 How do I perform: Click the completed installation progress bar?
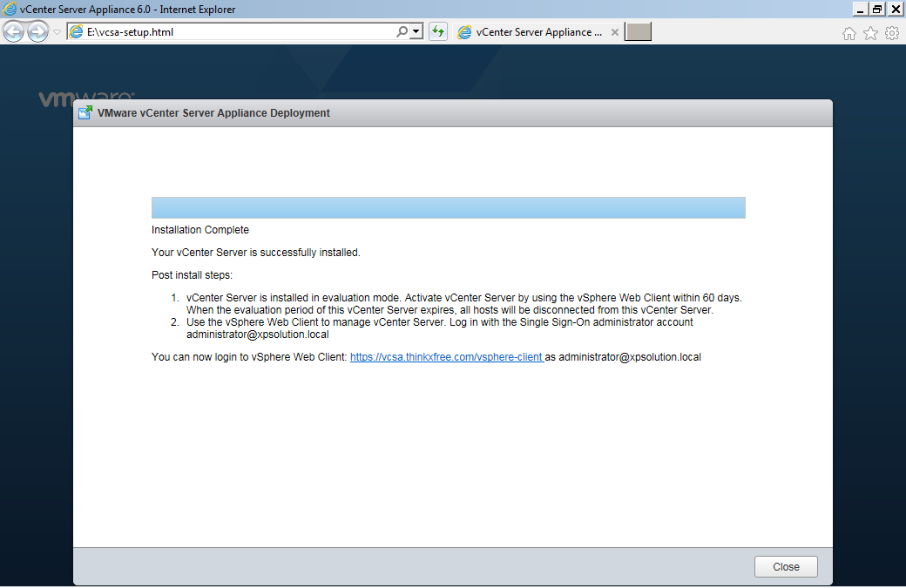(449, 207)
